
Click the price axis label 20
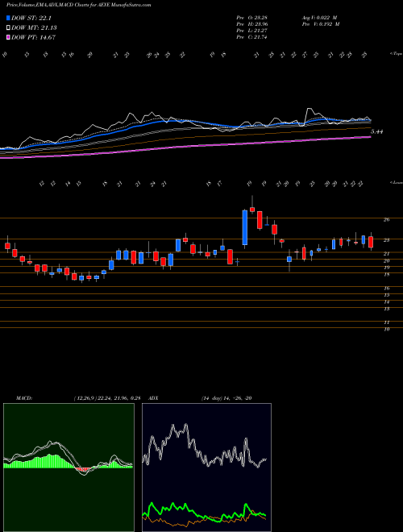coord(386,260)
